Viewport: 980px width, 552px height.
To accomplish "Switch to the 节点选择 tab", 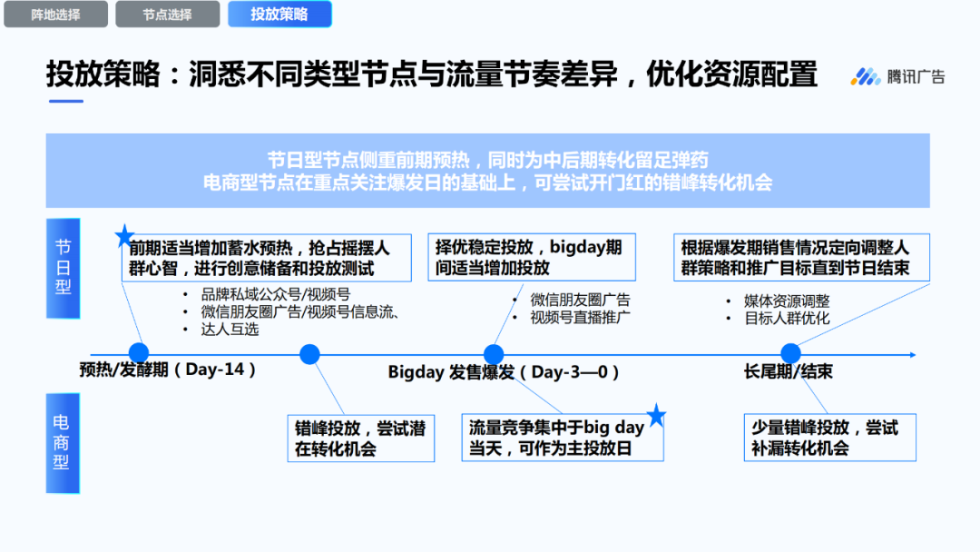I will (168, 14).
